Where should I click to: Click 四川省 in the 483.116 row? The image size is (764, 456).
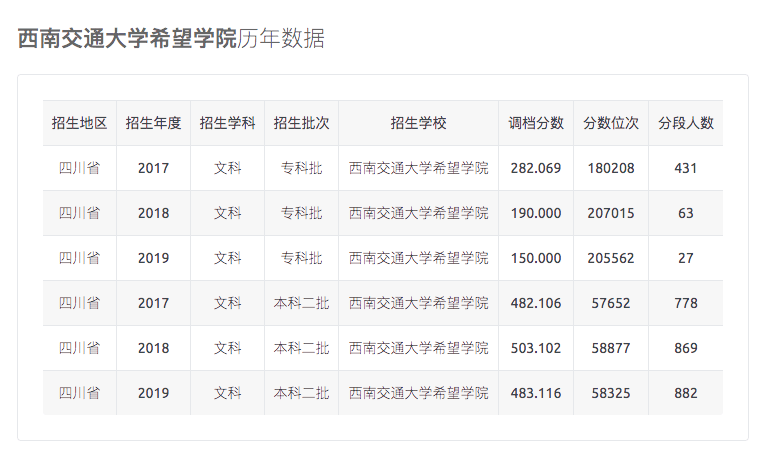[x=79, y=393]
